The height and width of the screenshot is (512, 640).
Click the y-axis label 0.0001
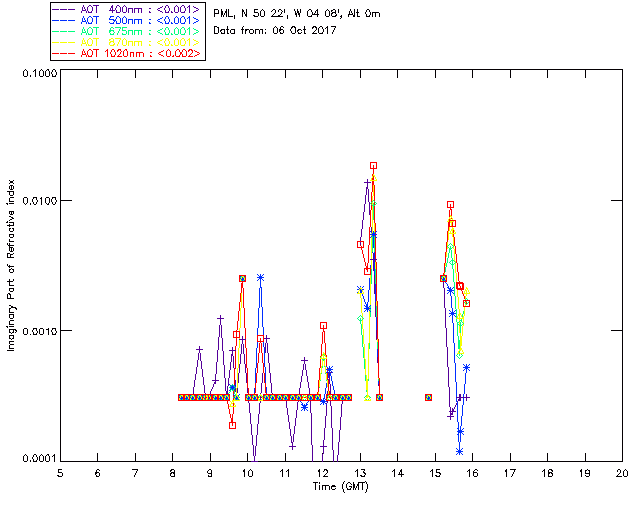tap(40, 459)
